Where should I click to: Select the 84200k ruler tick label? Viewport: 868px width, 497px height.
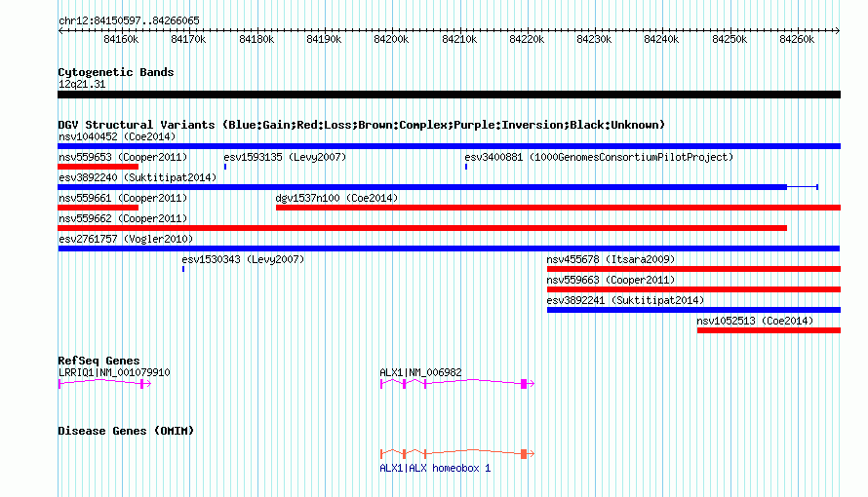click(391, 39)
